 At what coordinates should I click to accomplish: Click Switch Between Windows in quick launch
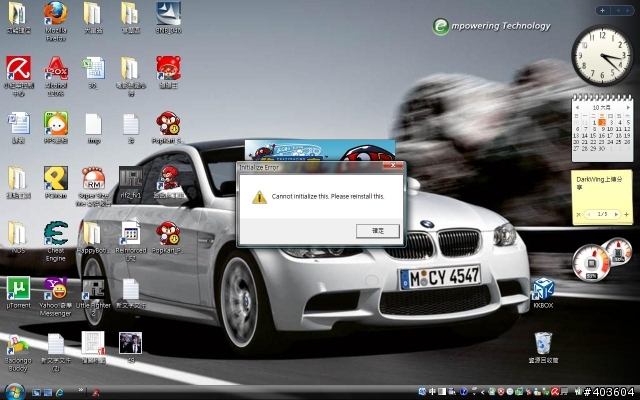click(x=48, y=392)
